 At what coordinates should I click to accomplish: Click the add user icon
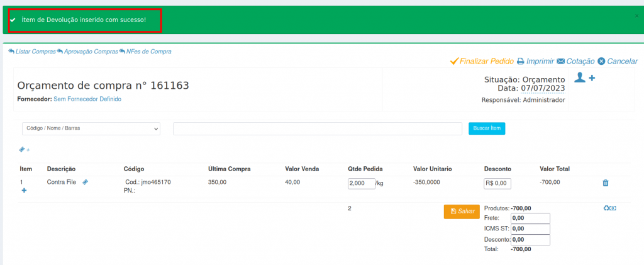pos(585,77)
